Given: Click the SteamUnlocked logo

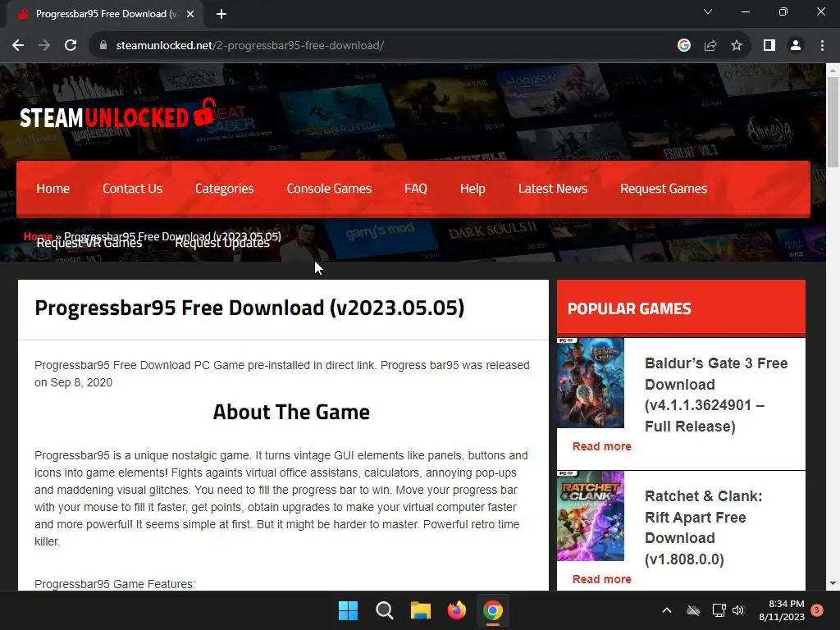Looking at the screenshot, I should coord(118,114).
